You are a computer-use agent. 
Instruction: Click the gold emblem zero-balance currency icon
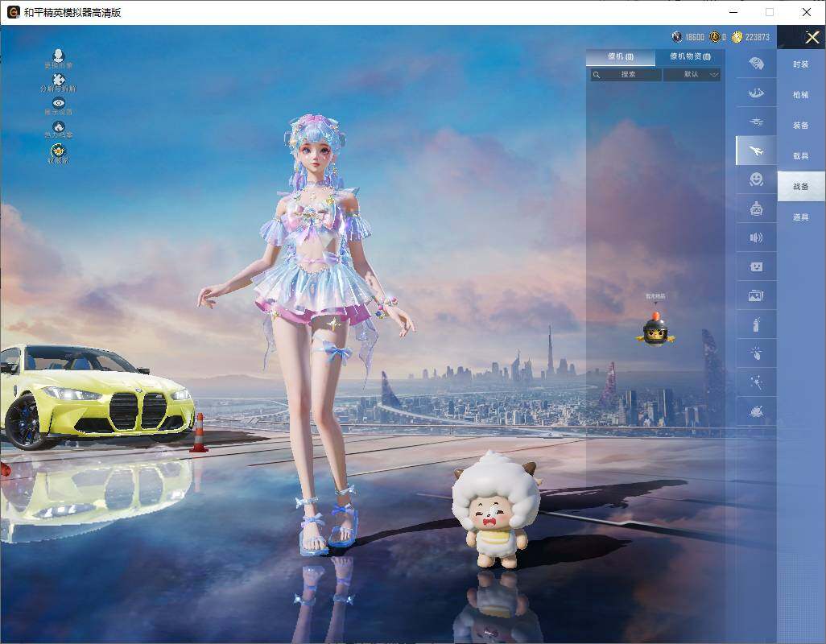point(714,37)
